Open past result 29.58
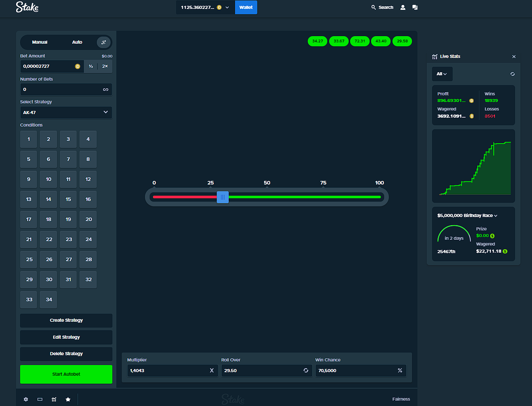This screenshot has height=406, width=532. (402, 41)
